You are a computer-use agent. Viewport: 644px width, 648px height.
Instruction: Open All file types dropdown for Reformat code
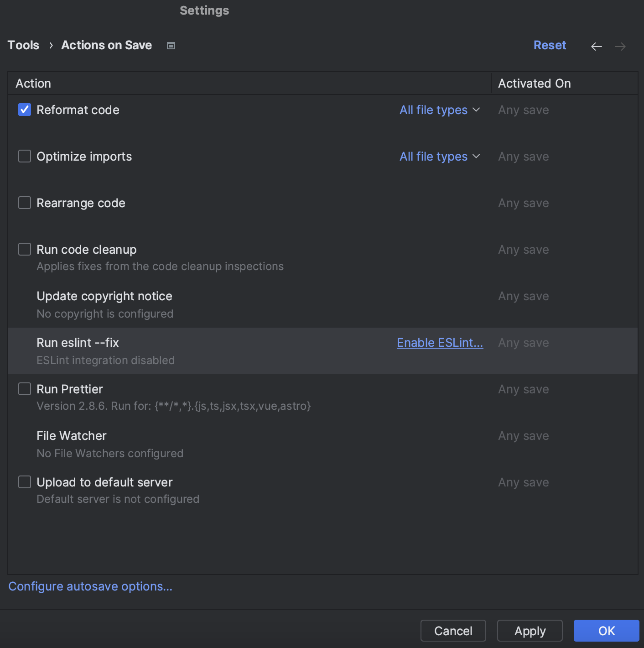pyautogui.click(x=439, y=110)
